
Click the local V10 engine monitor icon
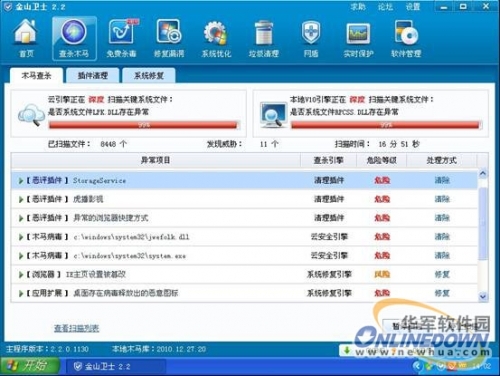pyautogui.click(x=273, y=115)
